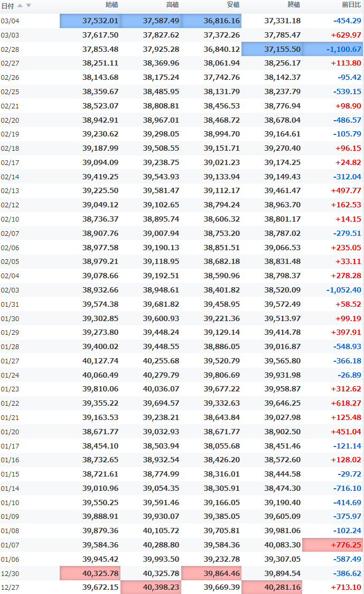Select open value 38,251.11

click(100, 63)
